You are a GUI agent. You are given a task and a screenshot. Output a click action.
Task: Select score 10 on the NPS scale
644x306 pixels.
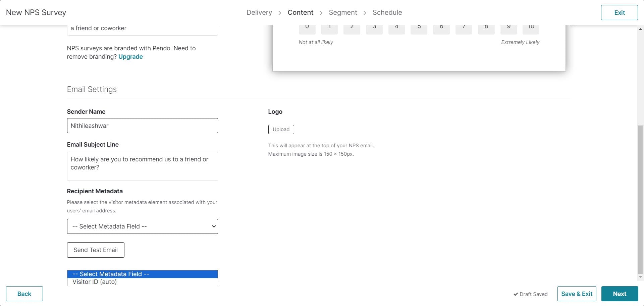[531, 27]
